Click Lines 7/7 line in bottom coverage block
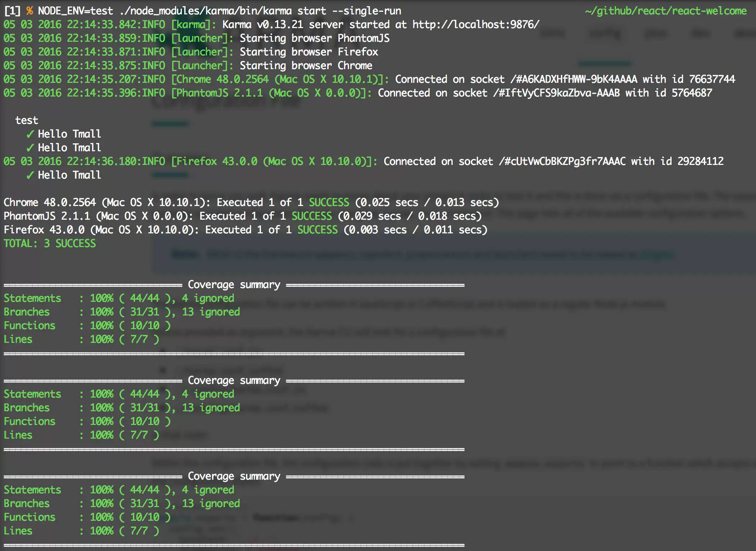 click(x=81, y=531)
